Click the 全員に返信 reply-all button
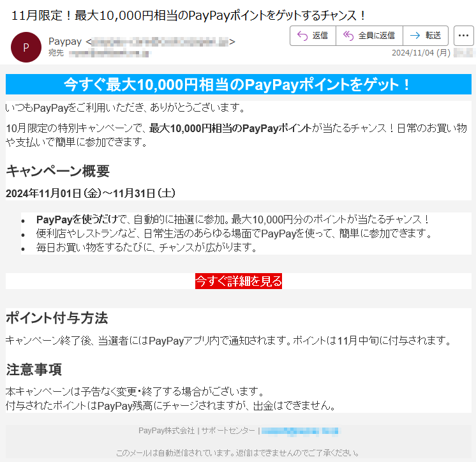Screen dimensions: 476x462 coord(369,36)
